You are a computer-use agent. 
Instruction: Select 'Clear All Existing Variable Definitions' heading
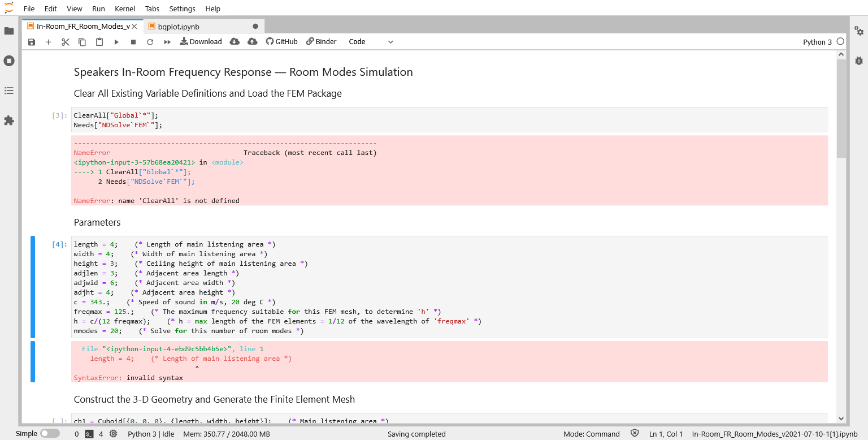pos(207,93)
